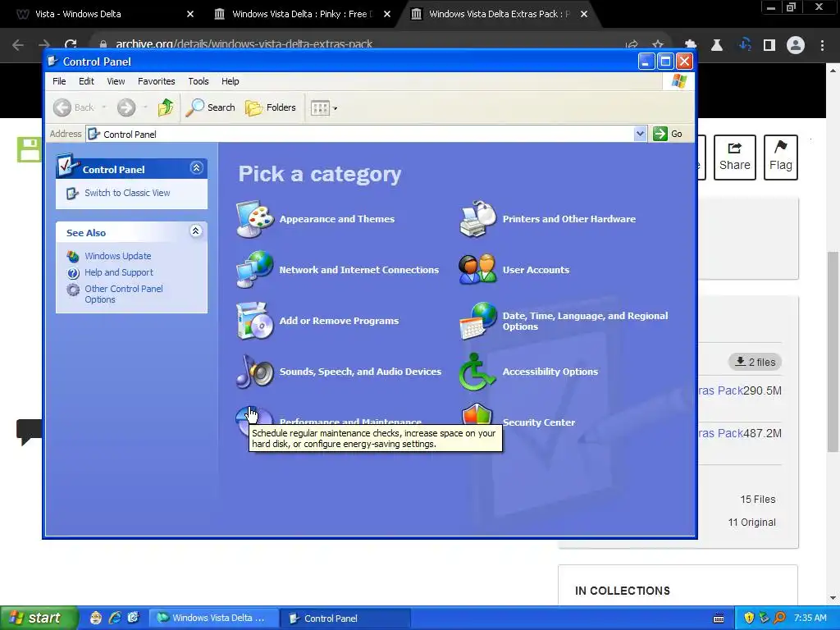Viewport: 840px width, 630px height.
Task: Open Windows Update link in See Also
Action: coord(118,256)
